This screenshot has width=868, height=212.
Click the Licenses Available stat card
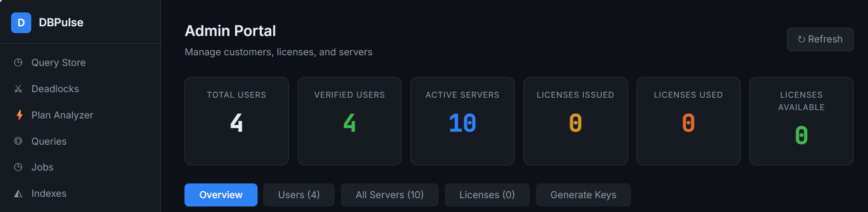[x=801, y=121]
